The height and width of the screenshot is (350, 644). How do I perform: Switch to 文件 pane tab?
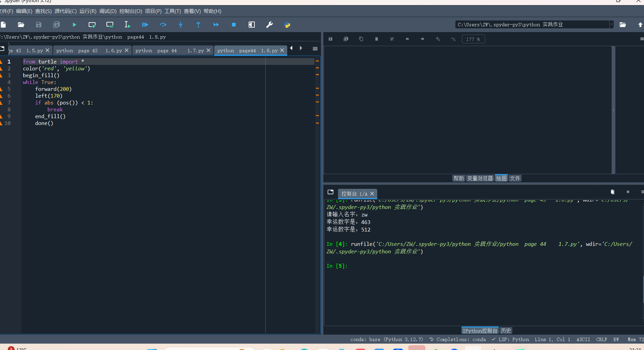[x=515, y=178]
